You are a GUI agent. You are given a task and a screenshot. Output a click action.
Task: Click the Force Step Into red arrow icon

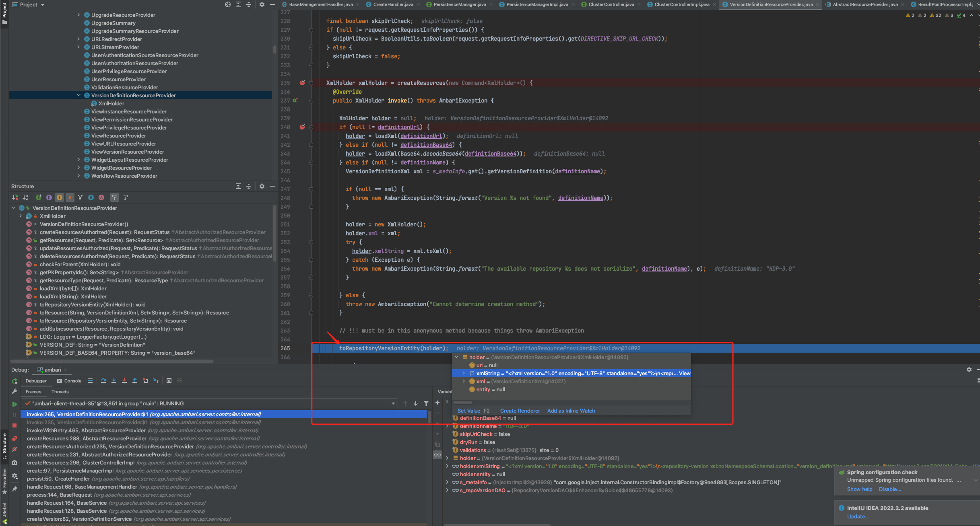pyautogui.click(x=124, y=380)
